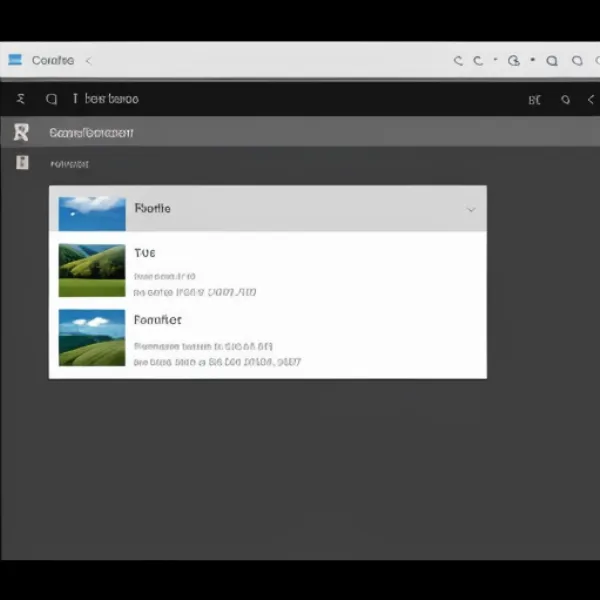Click the text label in the dark toolbar
Image resolution: width=600 pixels, height=600 pixels.
[111, 99]
